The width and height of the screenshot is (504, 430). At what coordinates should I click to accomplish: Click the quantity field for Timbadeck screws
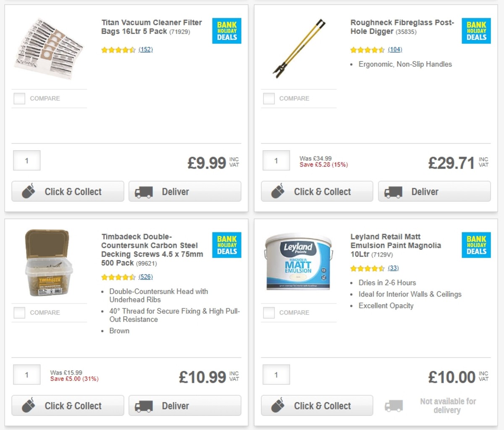click(x=26, y=375)
